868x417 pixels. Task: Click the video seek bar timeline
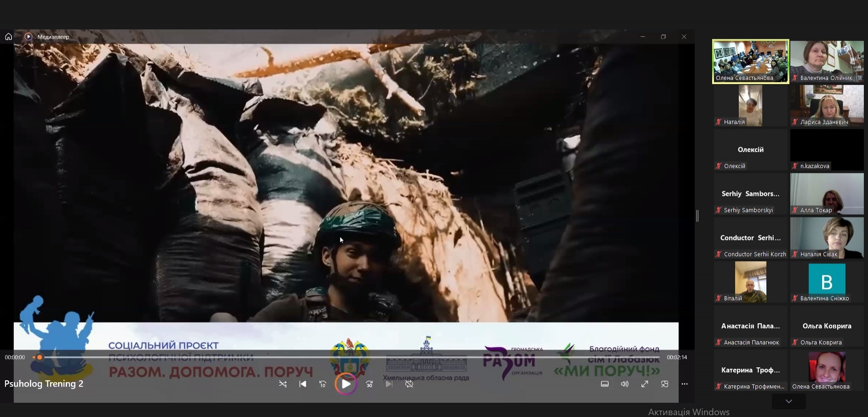pyautogui.click(x=349, y=357)
